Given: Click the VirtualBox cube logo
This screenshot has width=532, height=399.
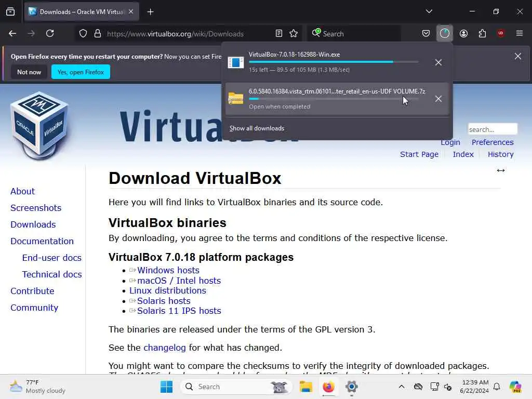Looking at the screenshot, I should point(40,126).
